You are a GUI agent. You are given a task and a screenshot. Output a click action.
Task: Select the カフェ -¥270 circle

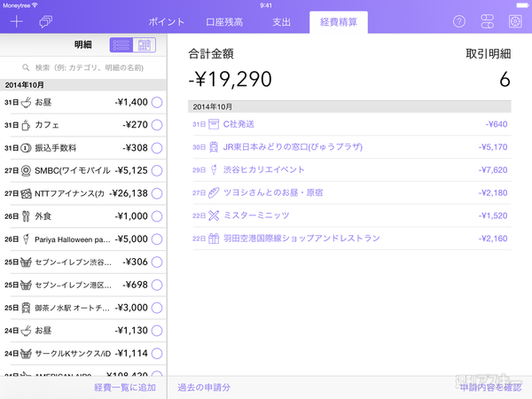(157, 125)
